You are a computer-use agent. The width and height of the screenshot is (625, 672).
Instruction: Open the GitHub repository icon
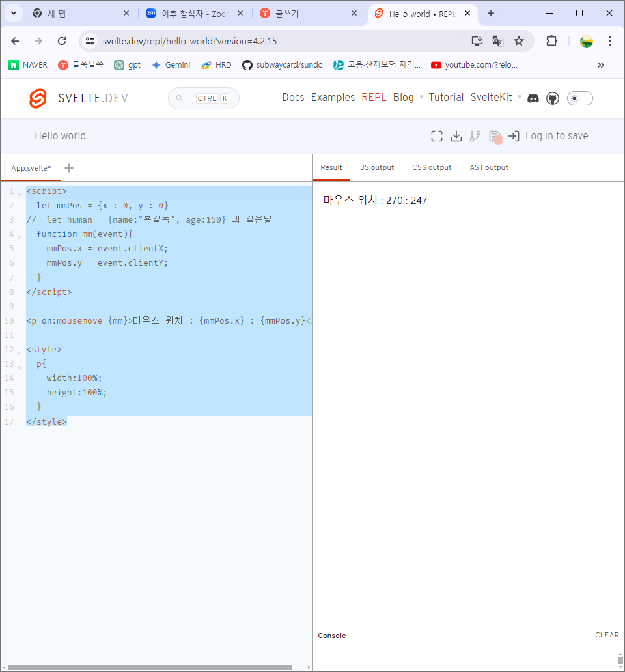(553, 98)
